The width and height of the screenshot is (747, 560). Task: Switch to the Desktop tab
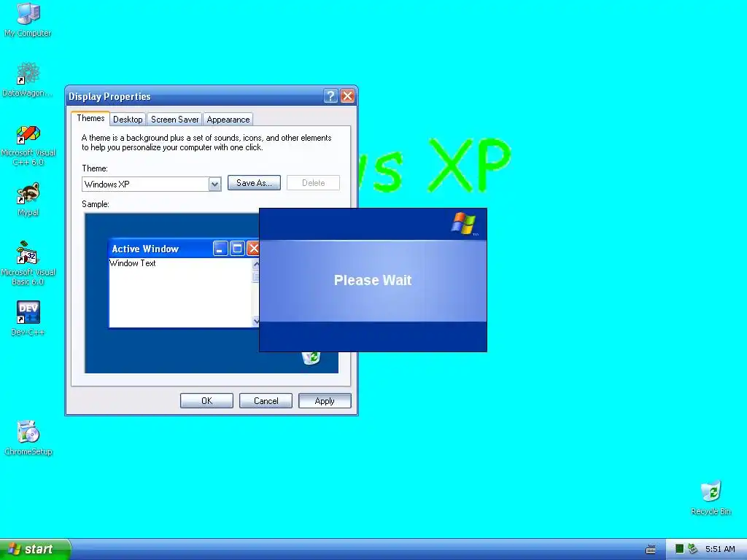pyautogui.click(x=128, y=120)
